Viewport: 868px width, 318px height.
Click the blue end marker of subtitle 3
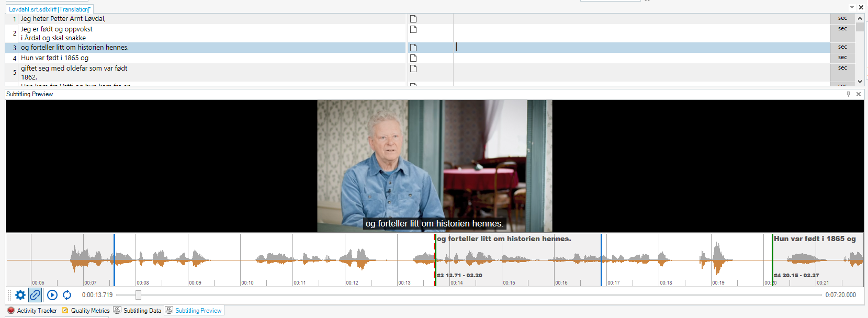(602, 260)
